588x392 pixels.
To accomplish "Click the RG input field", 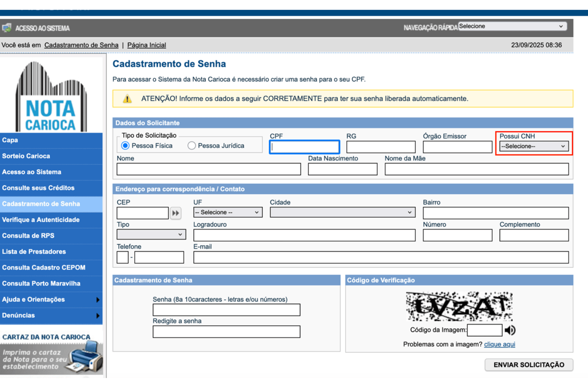I will tap(381, 147).
